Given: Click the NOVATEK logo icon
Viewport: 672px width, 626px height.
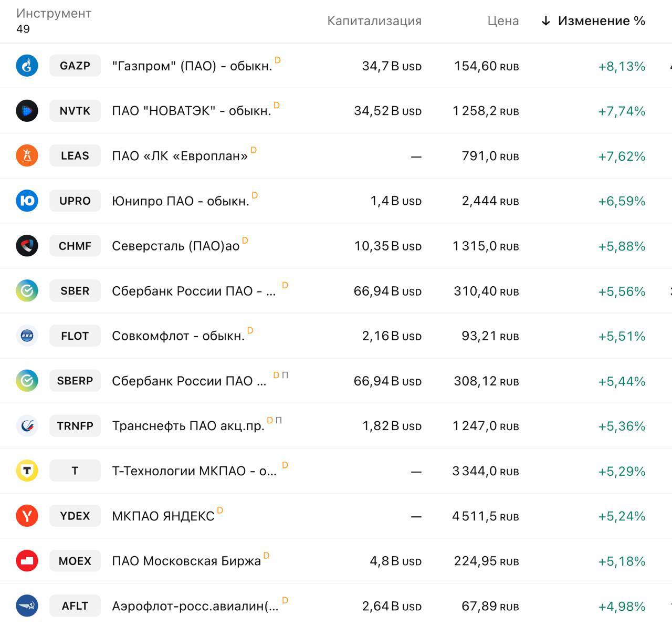Looking at the screenshot, I should point(27,111).
